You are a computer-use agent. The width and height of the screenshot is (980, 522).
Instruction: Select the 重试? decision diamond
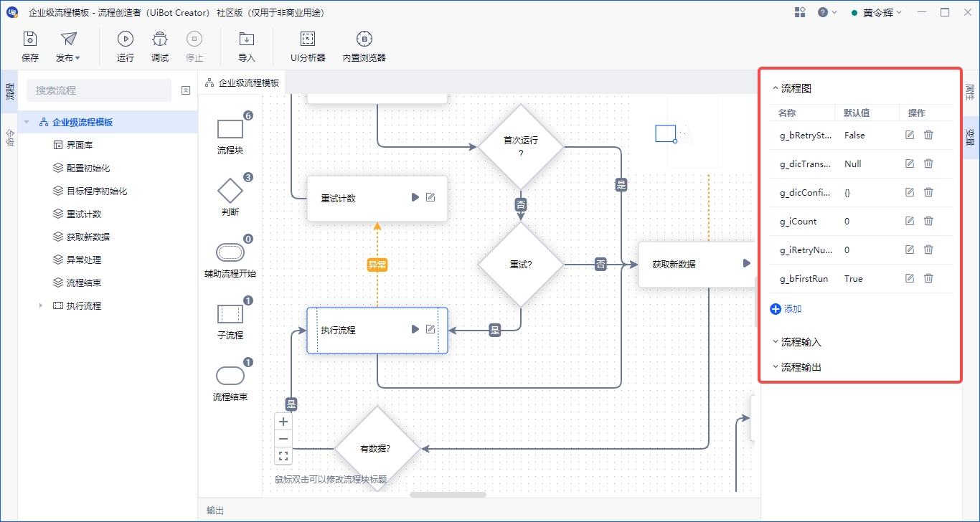click(521, 265)
